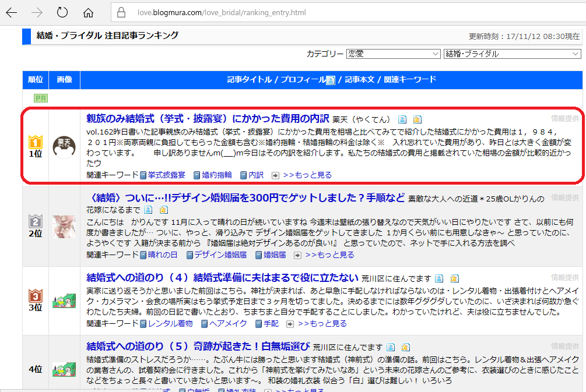The height and width of the screenshot is (392, 586).
Task: Select the 手配 keyword link
Action: (x=271, y=324)
